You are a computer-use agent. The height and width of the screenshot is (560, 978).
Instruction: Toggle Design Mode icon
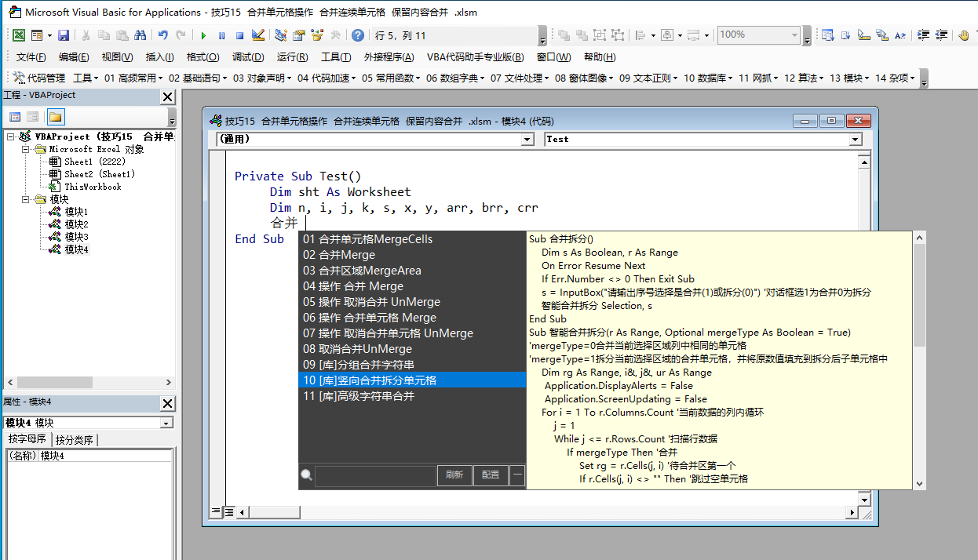click(x=257, y=35)
